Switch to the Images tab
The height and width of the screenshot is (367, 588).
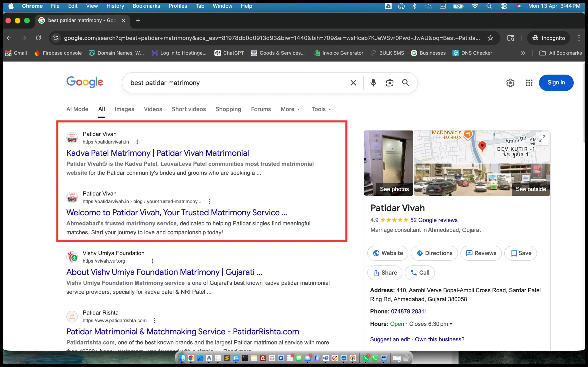(x=124, y=109)
